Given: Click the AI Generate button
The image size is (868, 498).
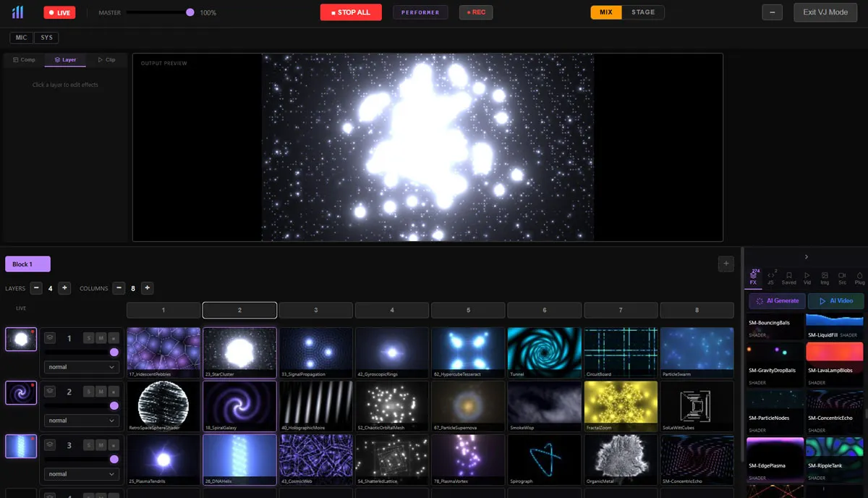Looking at the screenshot, I should pyautogui.click(x=775, y=300).
